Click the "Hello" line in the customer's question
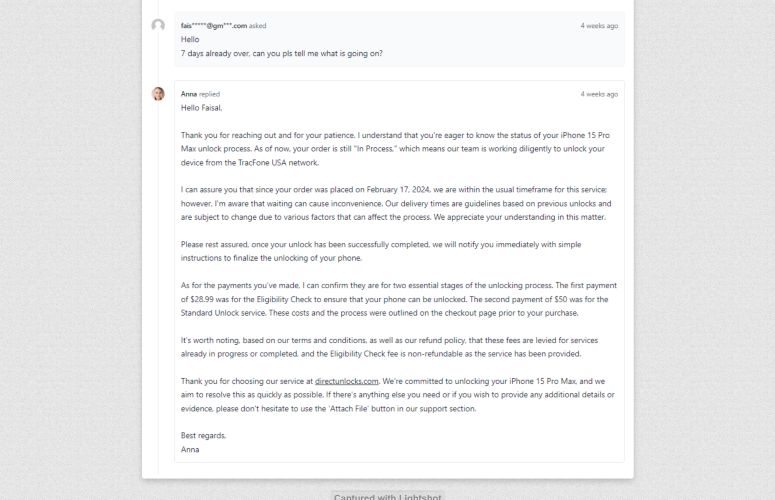This screenshot has width=775, height=500. [x=190, y=39]
